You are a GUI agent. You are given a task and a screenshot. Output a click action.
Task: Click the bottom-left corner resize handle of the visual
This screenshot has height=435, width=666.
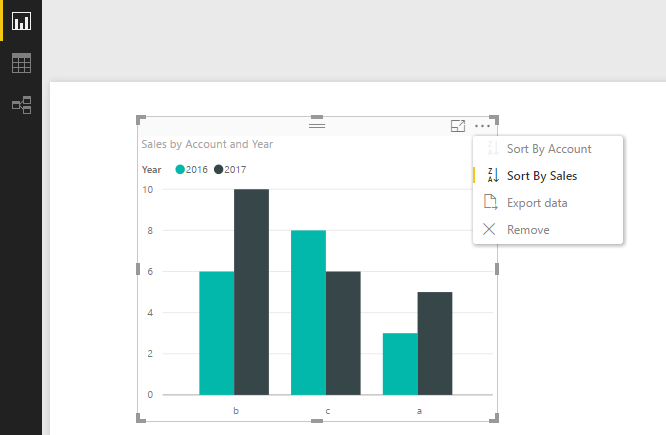tap(141, 418)
